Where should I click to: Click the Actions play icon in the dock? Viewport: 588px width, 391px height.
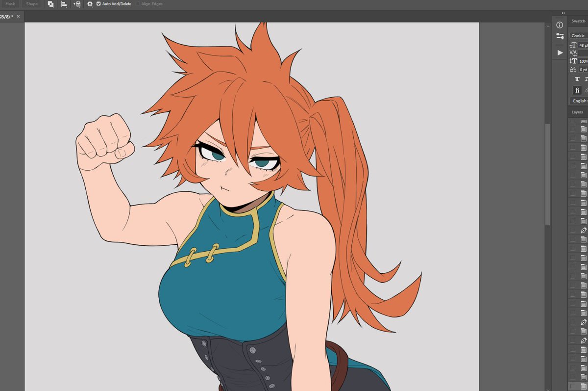point(559,52)
